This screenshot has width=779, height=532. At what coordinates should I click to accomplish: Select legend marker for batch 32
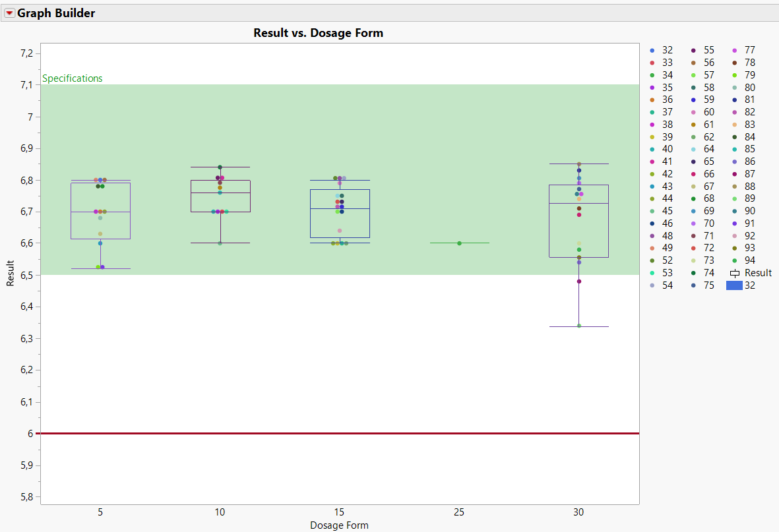pyautogui.click(x=652, y=51)
